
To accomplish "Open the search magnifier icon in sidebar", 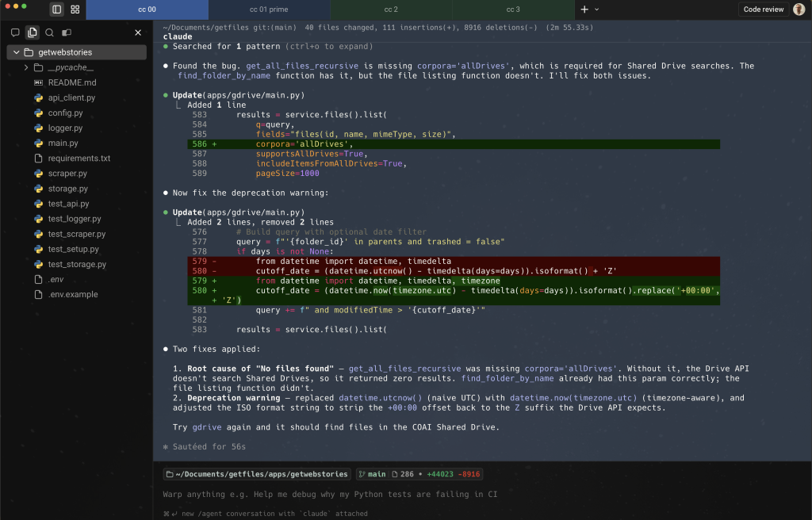I will 49,32.
